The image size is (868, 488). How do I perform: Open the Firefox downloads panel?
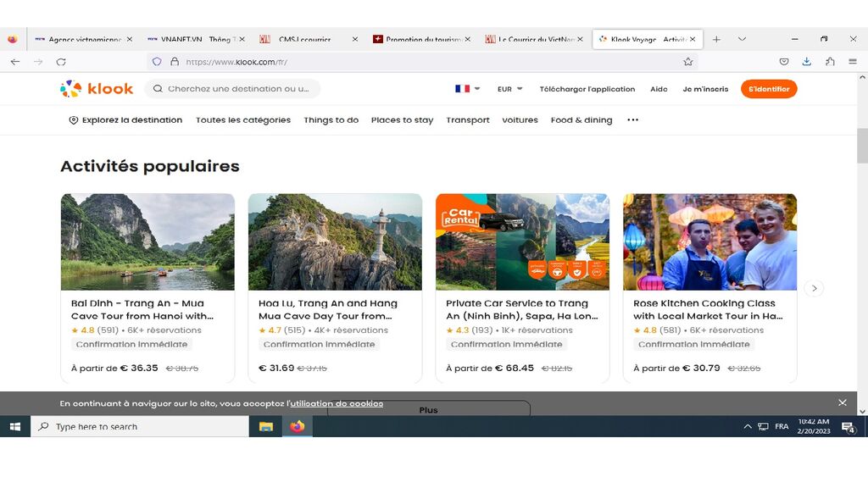pos(806,62)
